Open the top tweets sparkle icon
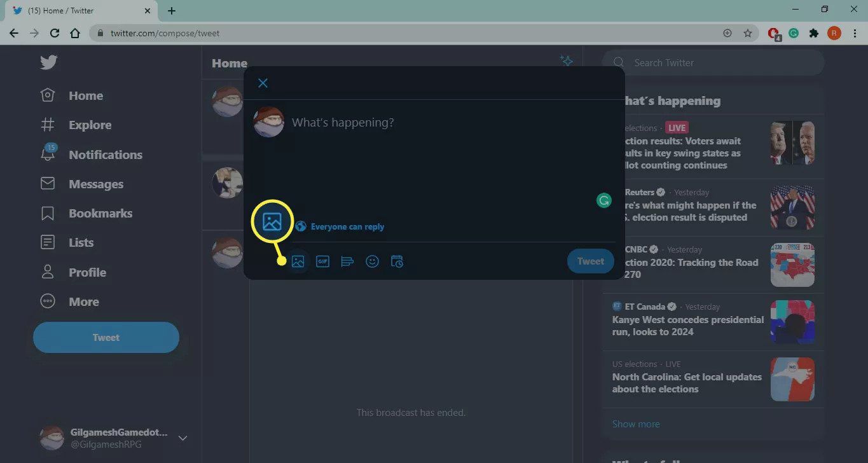 tap(566, 61)
